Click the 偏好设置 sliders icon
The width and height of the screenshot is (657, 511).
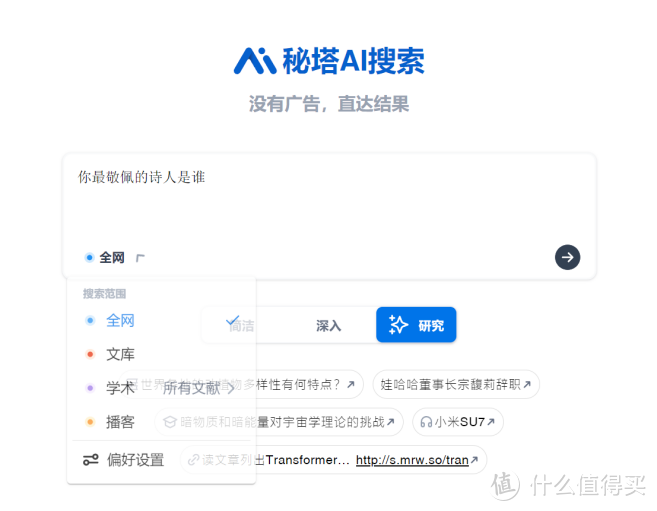tap(91, 460)
